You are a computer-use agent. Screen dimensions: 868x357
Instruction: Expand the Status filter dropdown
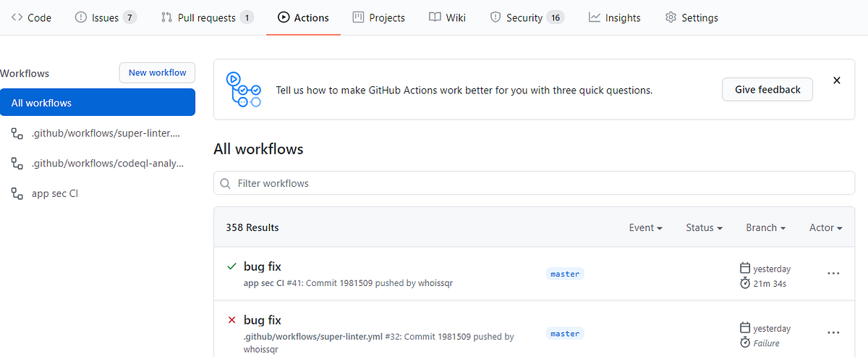point(704,227)
